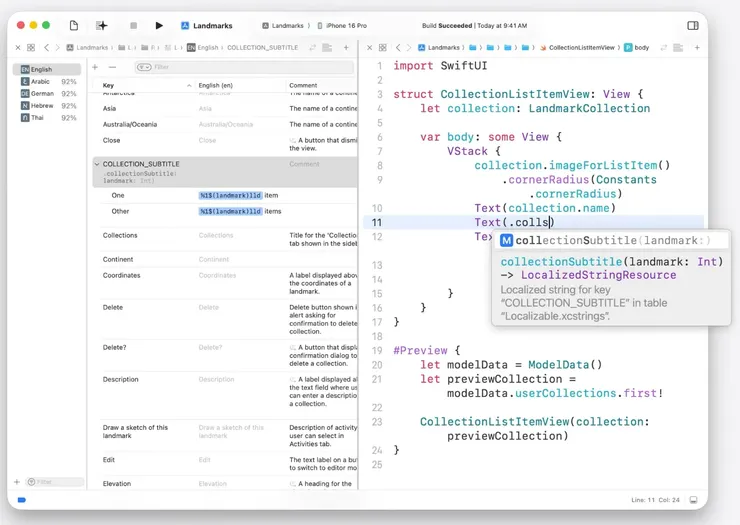Select the Coordinates key row

225,283
